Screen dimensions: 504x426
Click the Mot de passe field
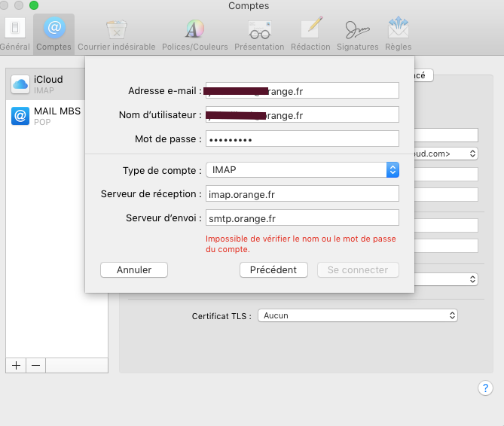tap(302, 139)
